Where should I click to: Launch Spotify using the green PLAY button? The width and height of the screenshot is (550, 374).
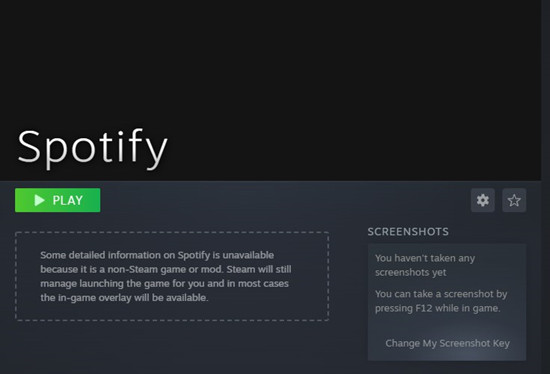click(x=58, y=200)
